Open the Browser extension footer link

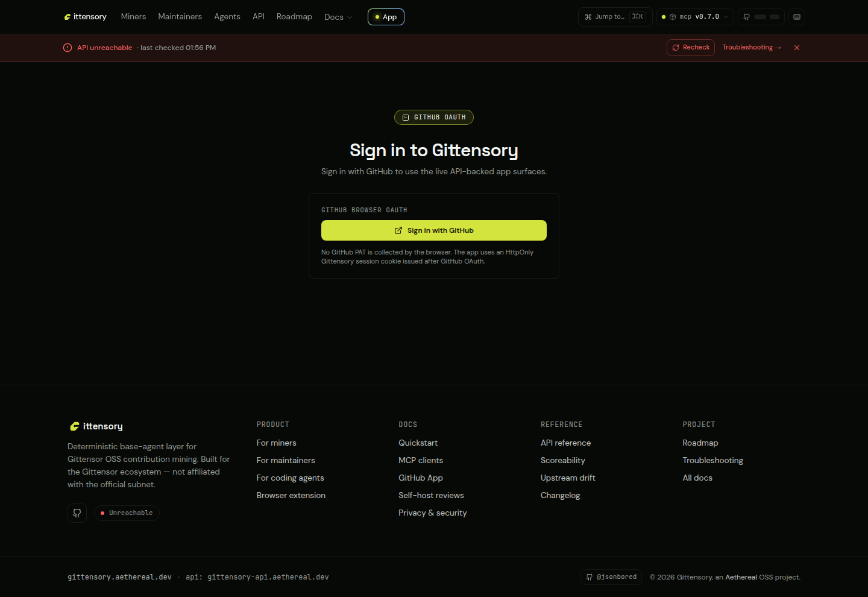tap(291, 496)
